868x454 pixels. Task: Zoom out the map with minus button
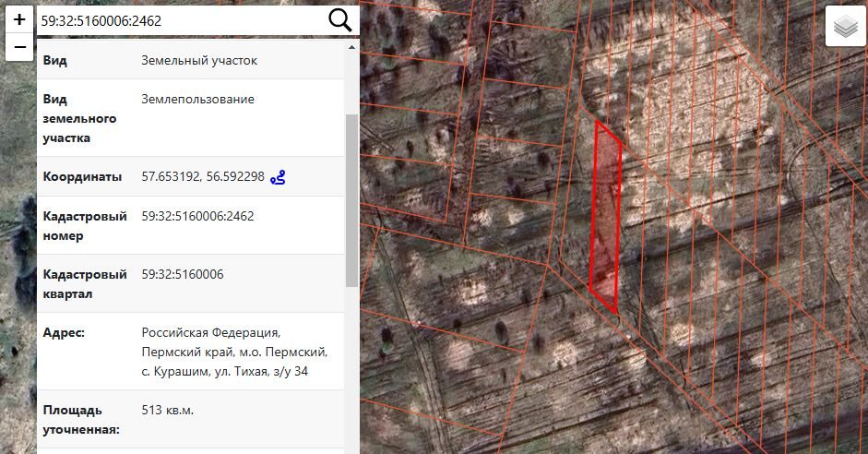pos(19,47)
